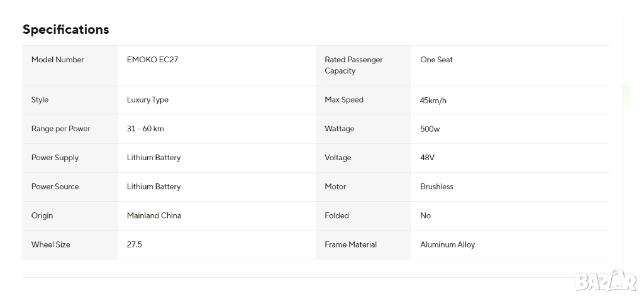The image size is (644, 299).
Task: Select the Voltage label cell
Action: (338, 158)
